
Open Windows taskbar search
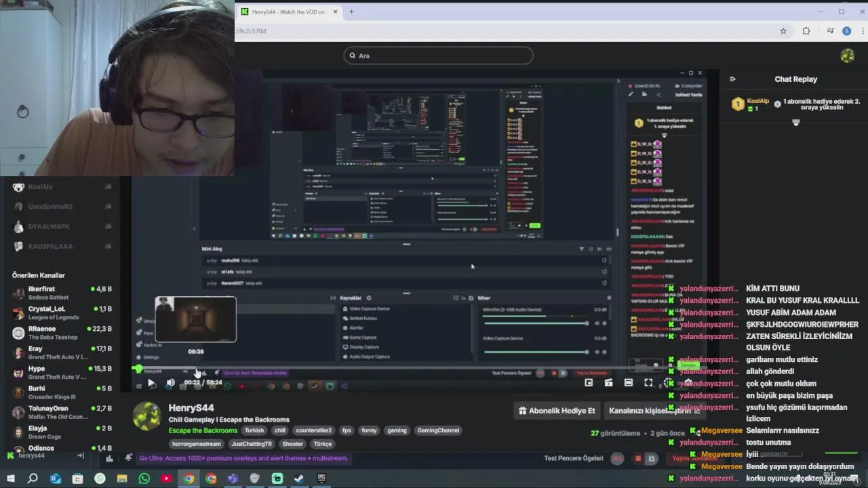(33, 479)
